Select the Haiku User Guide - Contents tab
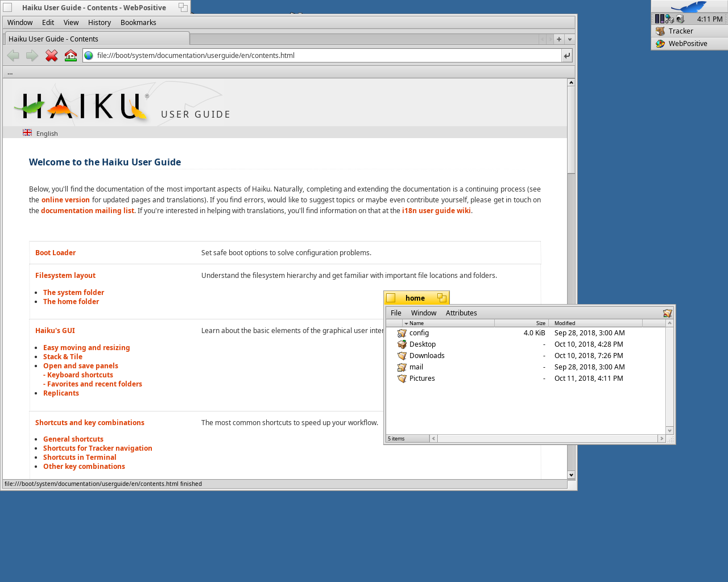 (x=97, y=39)
